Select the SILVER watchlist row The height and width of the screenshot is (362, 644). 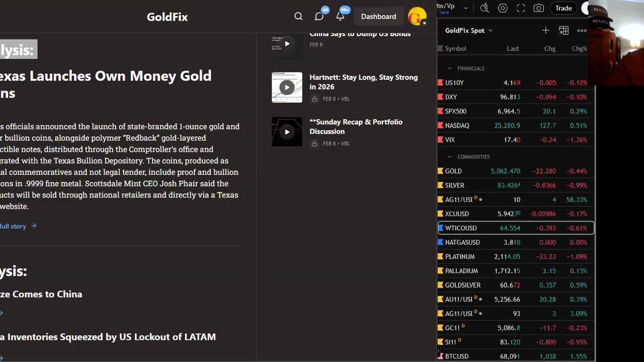pyautogui.click(x=516, y=186)
